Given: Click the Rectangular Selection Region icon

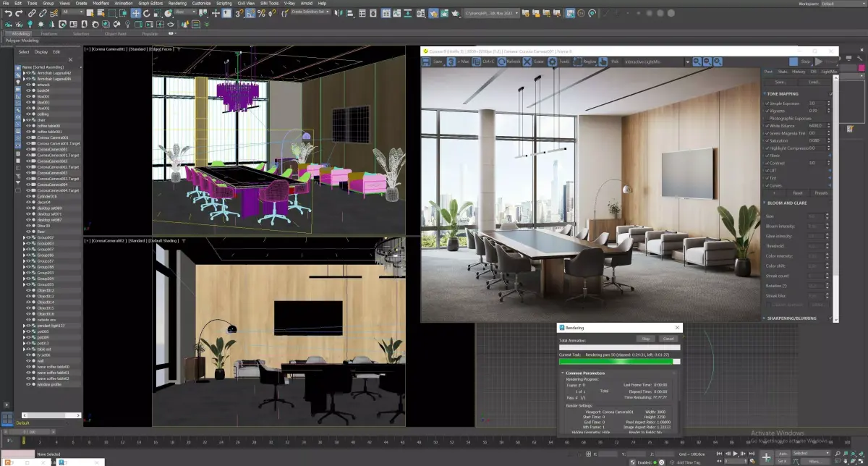Looking at the screenshot, I should pyautogui.click(x=112, y=14).
